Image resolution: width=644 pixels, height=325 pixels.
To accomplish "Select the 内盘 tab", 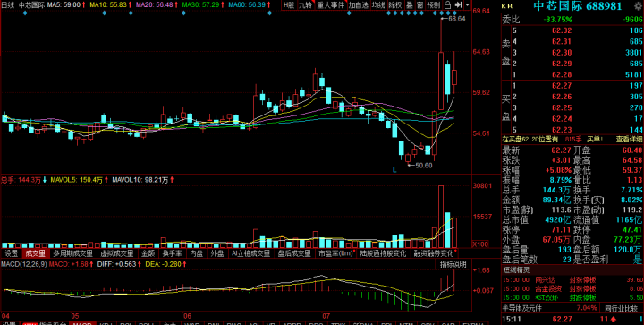I will [197, 253].
